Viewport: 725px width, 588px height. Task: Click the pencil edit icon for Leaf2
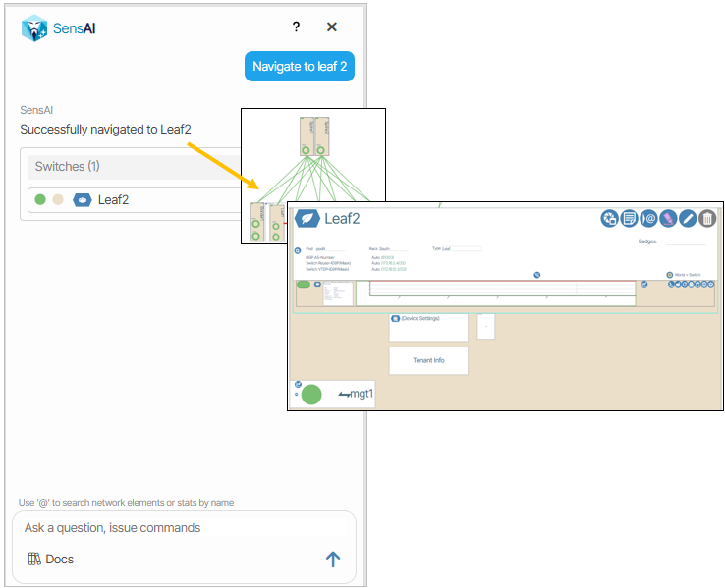point(688,218)
